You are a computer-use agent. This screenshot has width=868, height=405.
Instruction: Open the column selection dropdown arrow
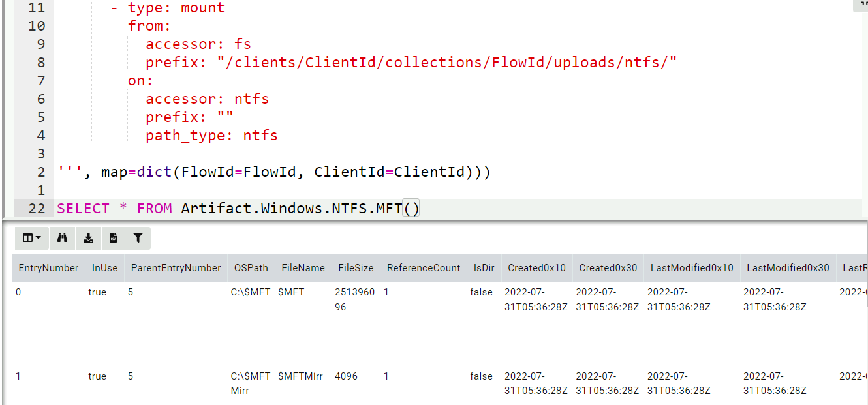tap(37, 238)
